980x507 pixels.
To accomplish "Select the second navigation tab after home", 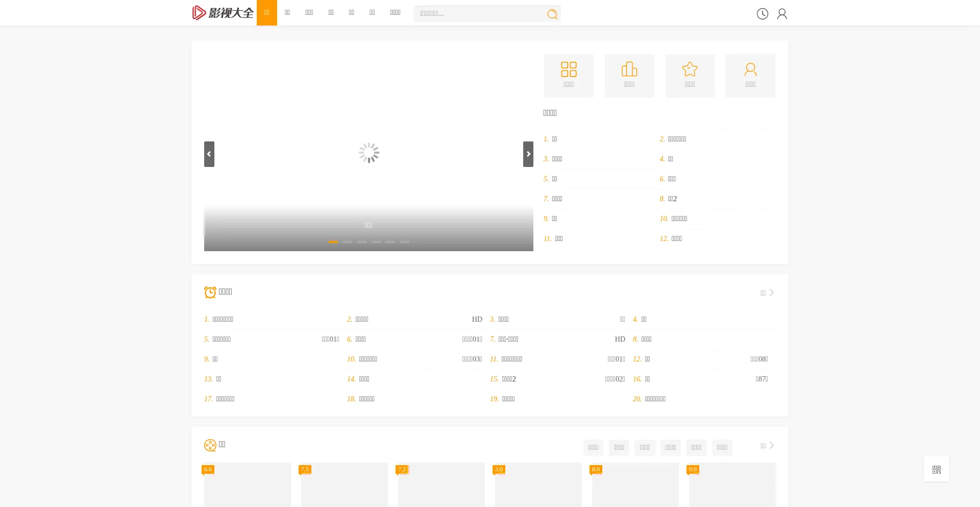I will pos(287,12).
